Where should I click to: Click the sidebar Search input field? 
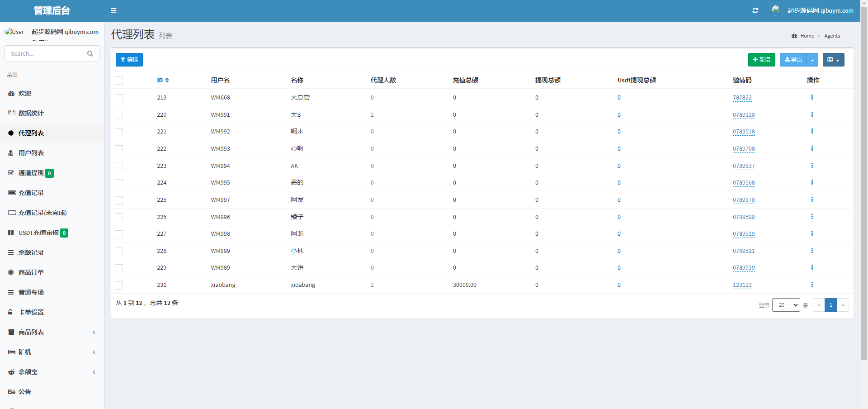[45, 53]
